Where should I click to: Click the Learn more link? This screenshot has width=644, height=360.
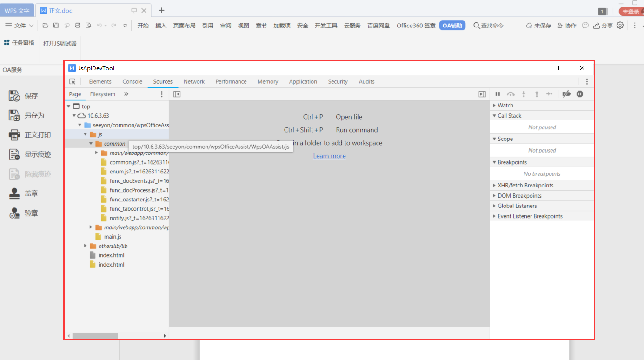329,156
